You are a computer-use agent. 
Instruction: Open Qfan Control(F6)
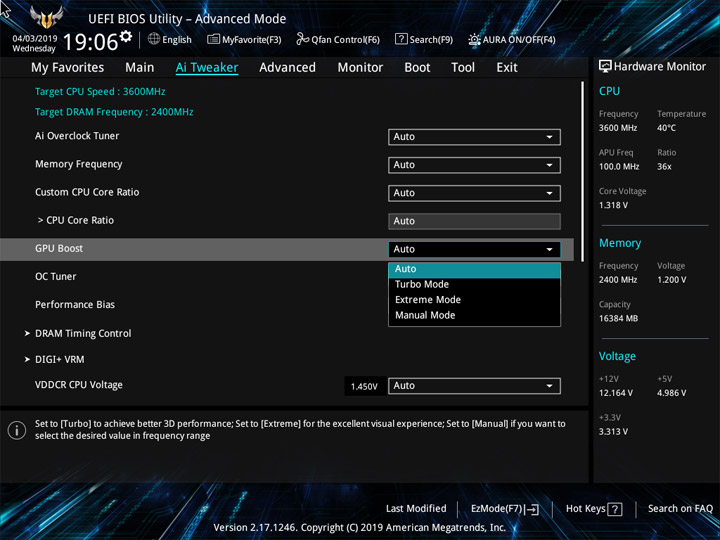click(x=338, y=39)
